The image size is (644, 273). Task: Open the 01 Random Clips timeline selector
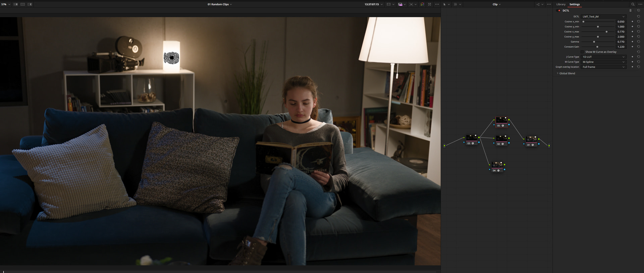(219, 4)
